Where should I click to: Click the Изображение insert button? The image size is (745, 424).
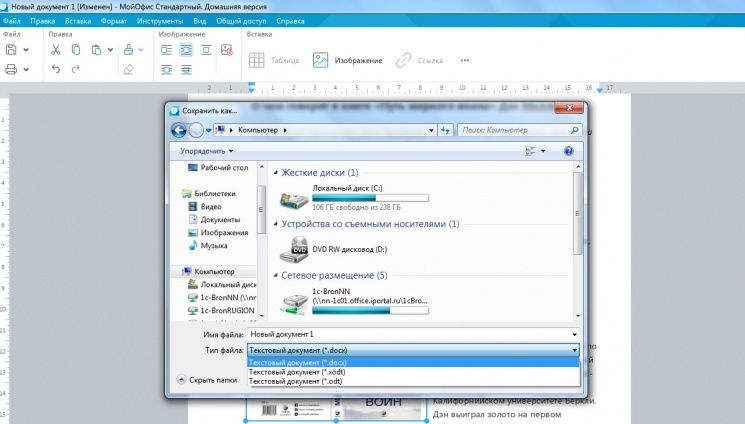tap(347, 60)
